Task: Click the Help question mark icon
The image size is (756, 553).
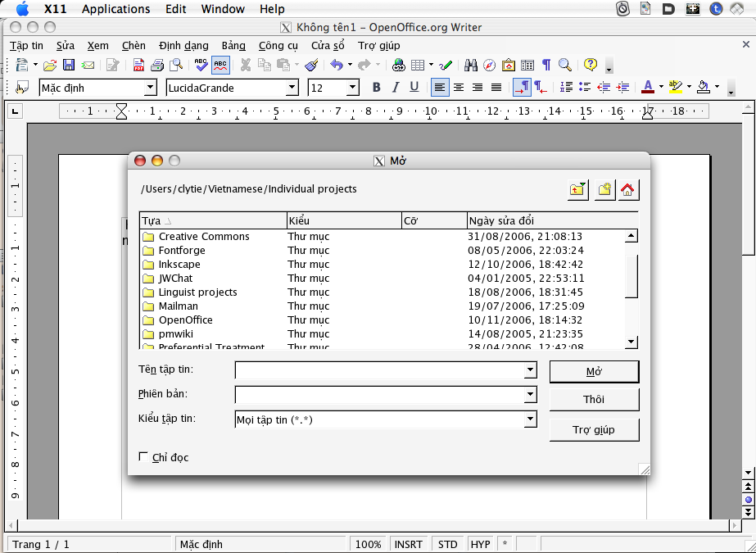Action: [591, 65]
